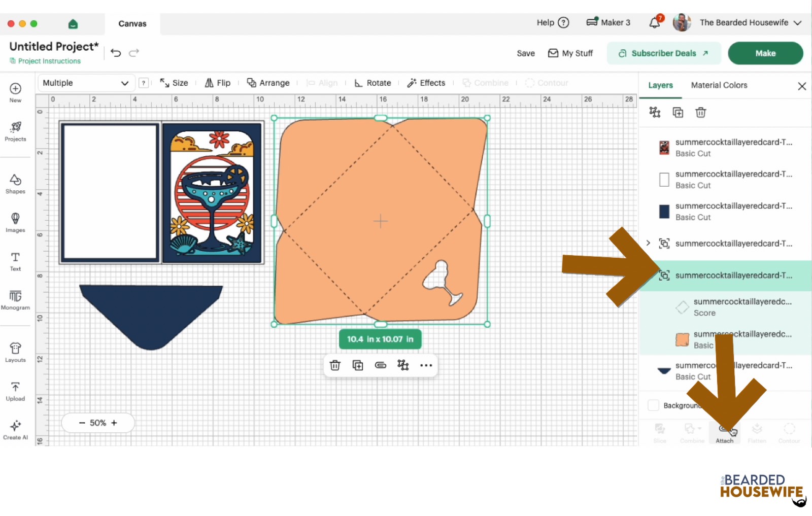
Task: Open the New project tool
Action: pyautogui.click(x=15, y=92)
